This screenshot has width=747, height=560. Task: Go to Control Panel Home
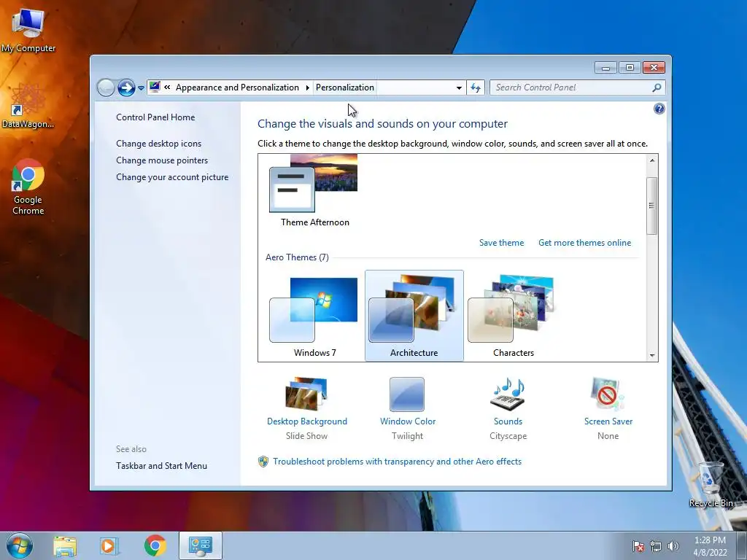point(155,117)
